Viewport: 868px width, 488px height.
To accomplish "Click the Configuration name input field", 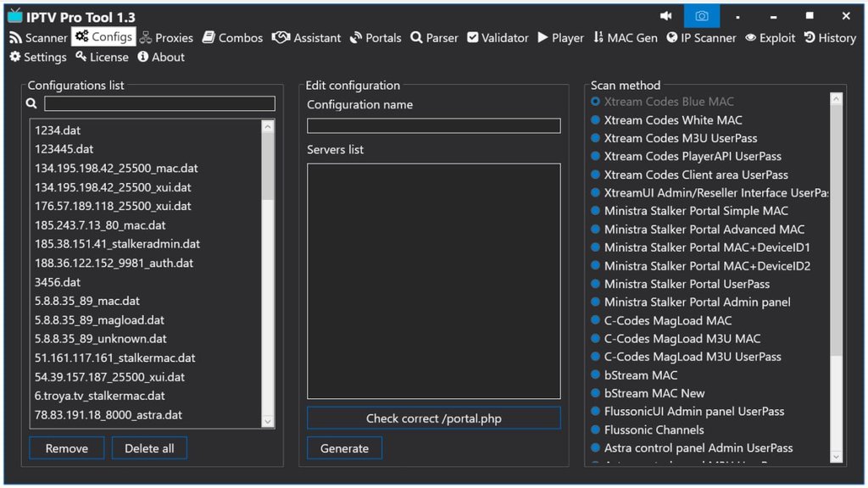I will coord(433,125).
